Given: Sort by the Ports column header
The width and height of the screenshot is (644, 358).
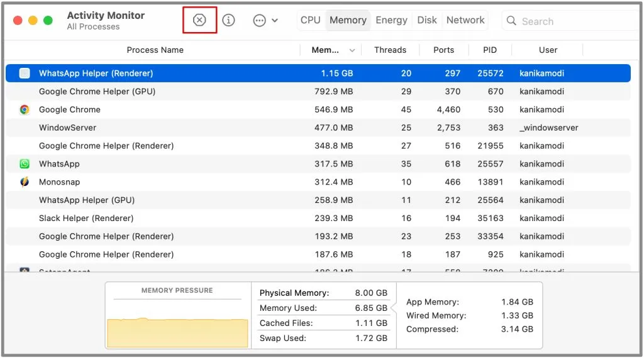Looking at the screenshot, I should pos(443,50).
